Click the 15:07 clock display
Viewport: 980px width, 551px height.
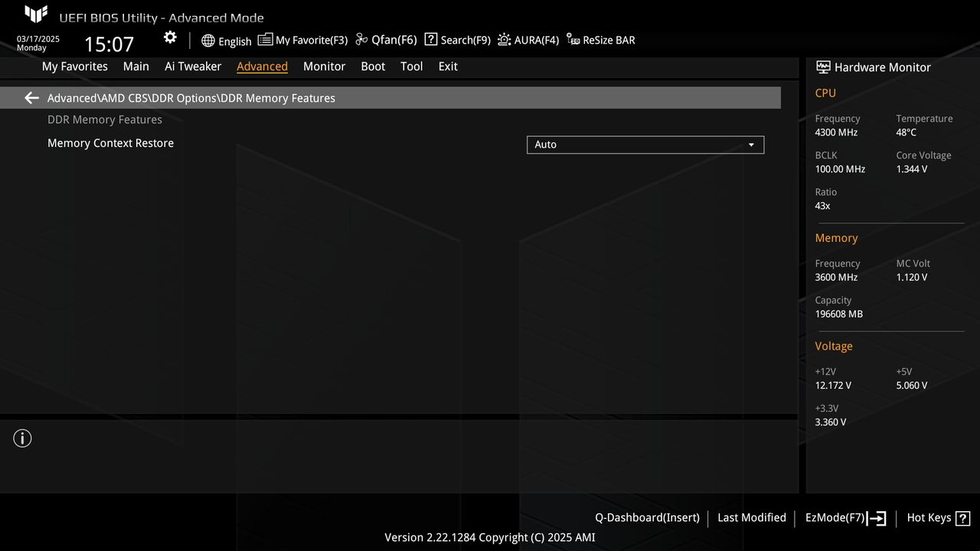click(109, 44)
